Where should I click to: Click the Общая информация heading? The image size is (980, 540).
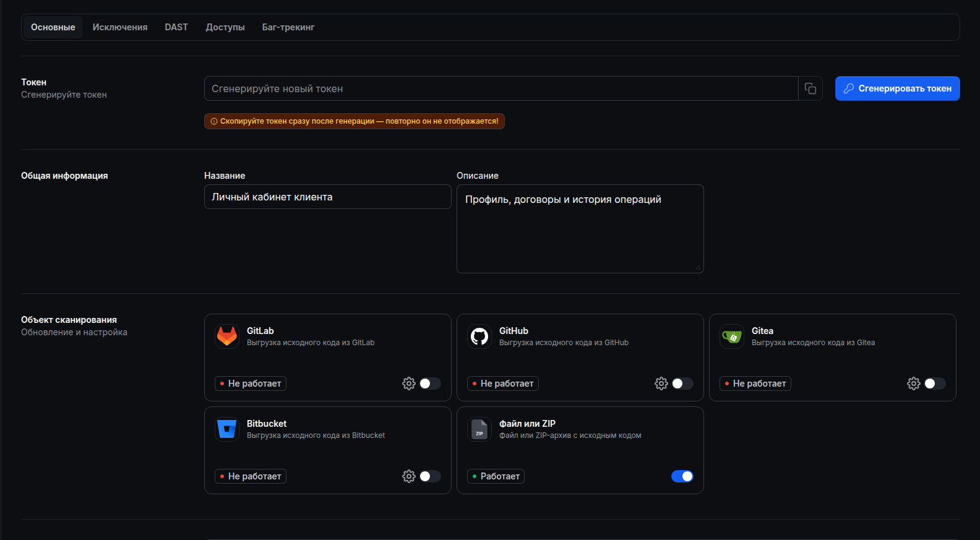point(64,176)
